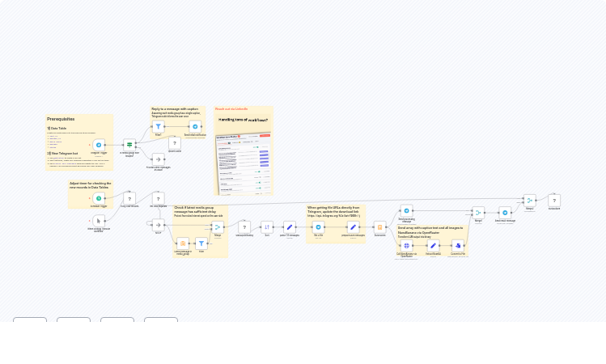
Task: Open the parse TG messages pencil node
Action: (x=290, y=227)
